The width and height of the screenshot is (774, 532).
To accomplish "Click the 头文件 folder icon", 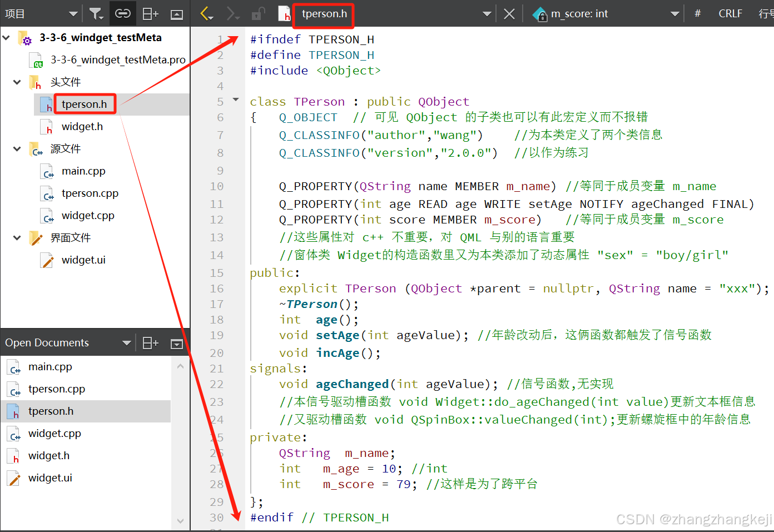I will click(x=35, y=82).
